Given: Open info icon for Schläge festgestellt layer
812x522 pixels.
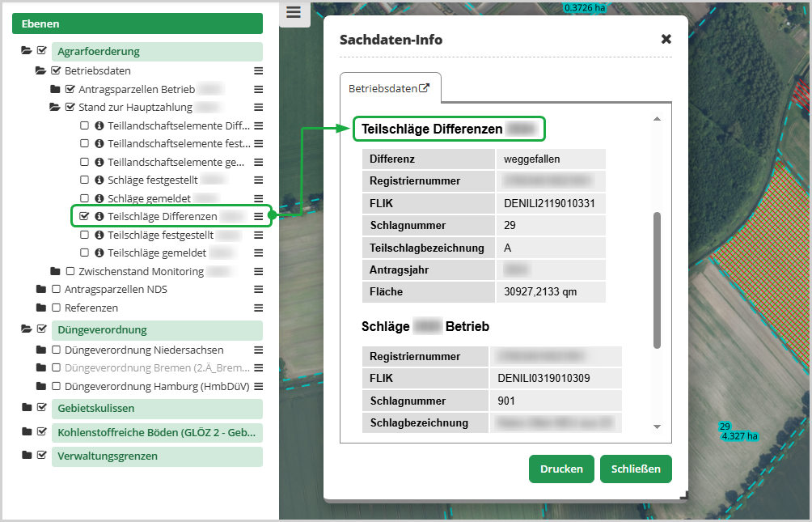Looking at the screenshot, I should [x=99, y=180].
